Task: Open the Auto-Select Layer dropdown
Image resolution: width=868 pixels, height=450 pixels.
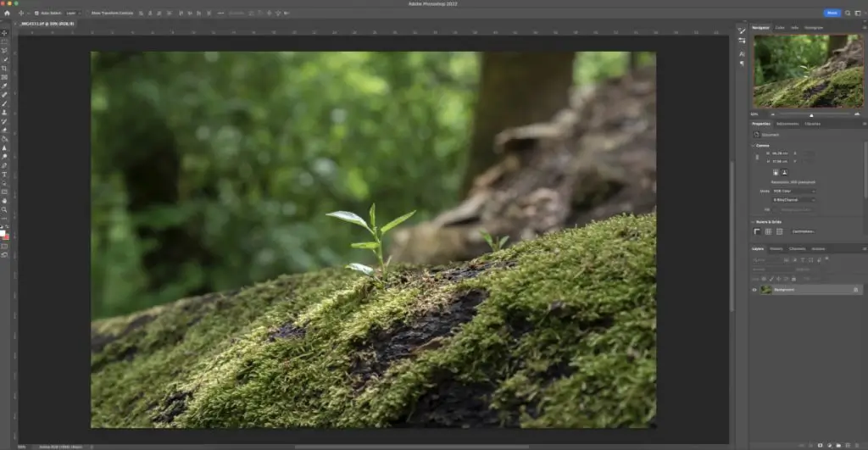Action: 73,14
